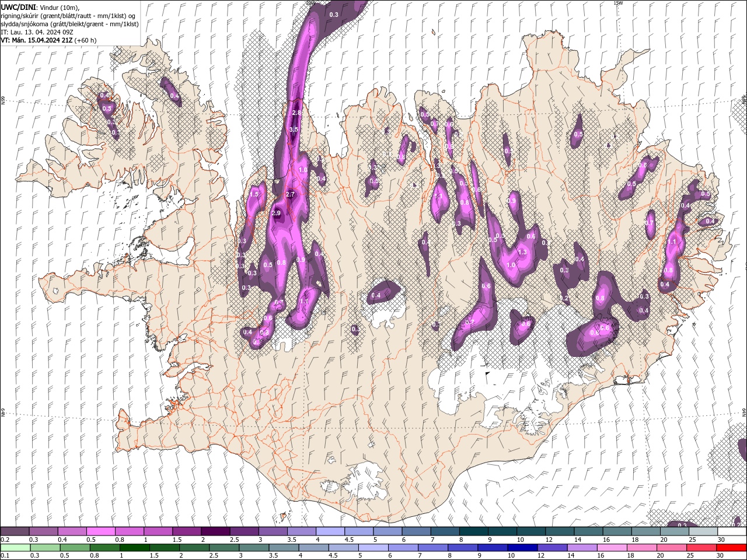Pick the slate blue 6–7 swatch in the purple-to-teal legend
This screenshot has height=560, width=747.
(416, 531)
